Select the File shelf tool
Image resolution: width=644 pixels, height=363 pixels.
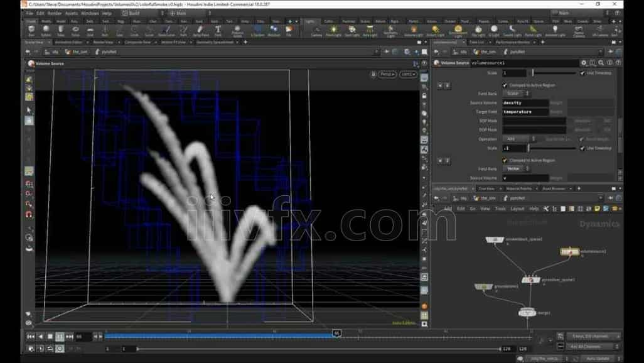289,30
